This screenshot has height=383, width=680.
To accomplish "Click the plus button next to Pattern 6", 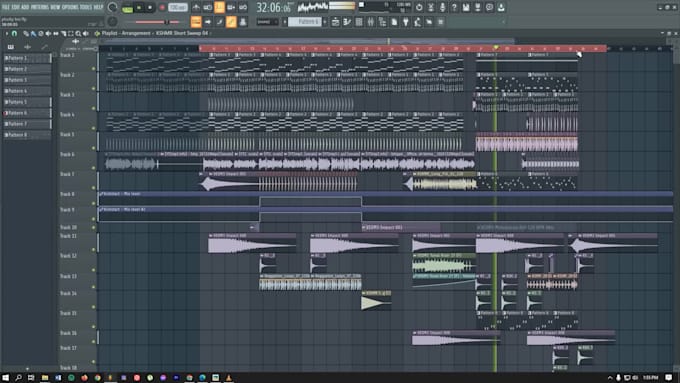I will pos(325,22).
